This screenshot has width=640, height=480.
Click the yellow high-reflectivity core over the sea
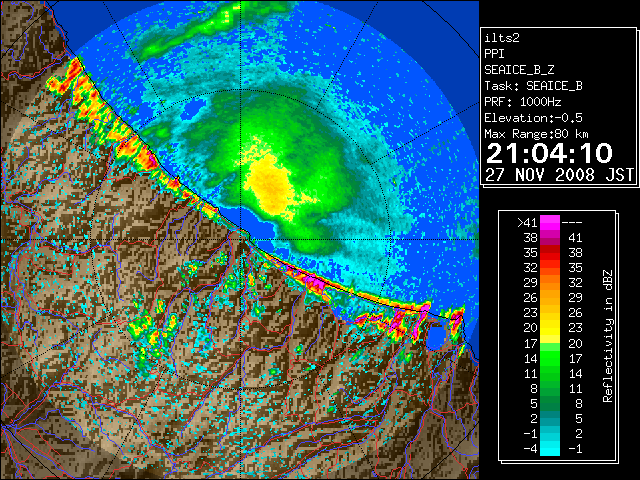click(x=271, y=184)
